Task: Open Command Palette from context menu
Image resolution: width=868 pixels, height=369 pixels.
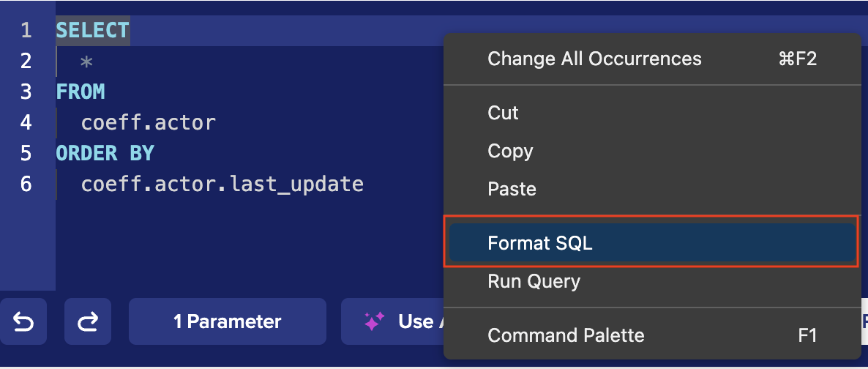Action: point(566,335)
